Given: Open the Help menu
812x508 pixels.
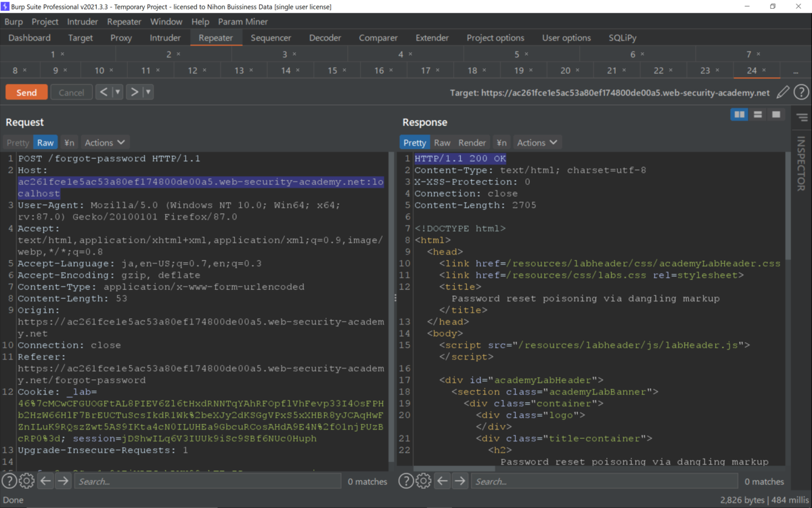Looking at the screenshot, I should (x=200, y=22).
